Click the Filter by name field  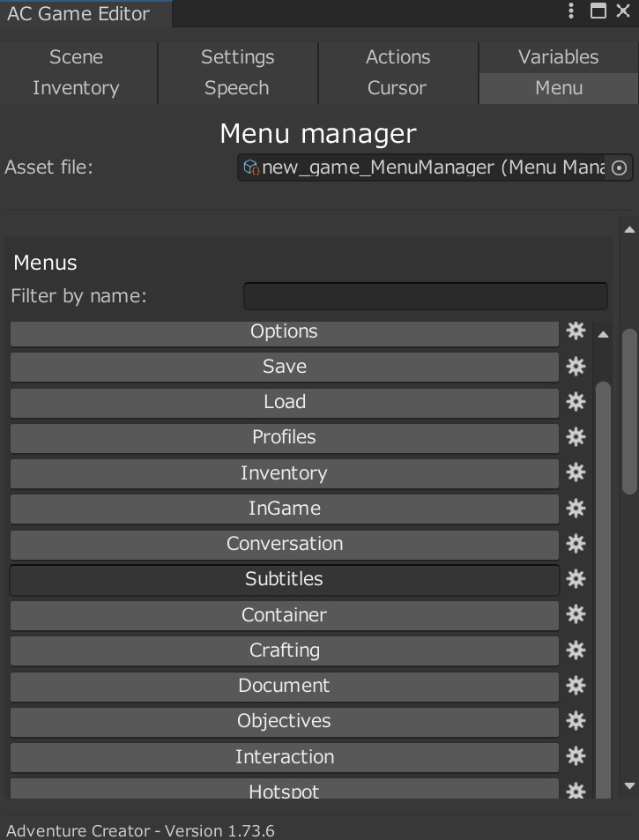click(425, 296)
